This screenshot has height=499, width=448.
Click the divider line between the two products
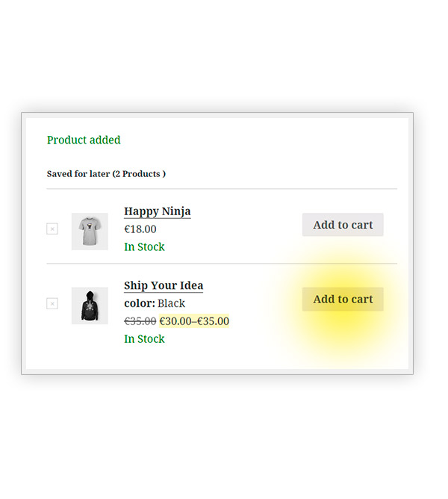[x=222, y=264]
